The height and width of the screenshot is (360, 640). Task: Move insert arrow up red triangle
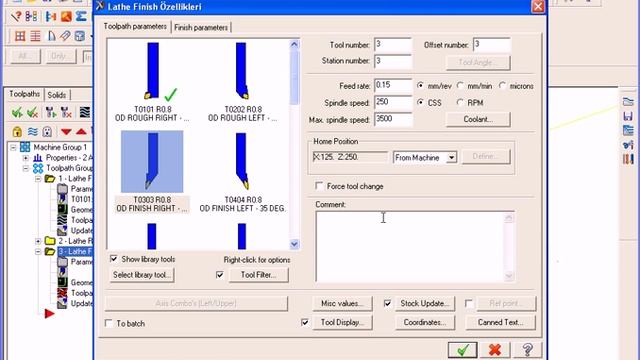point(81,131)
